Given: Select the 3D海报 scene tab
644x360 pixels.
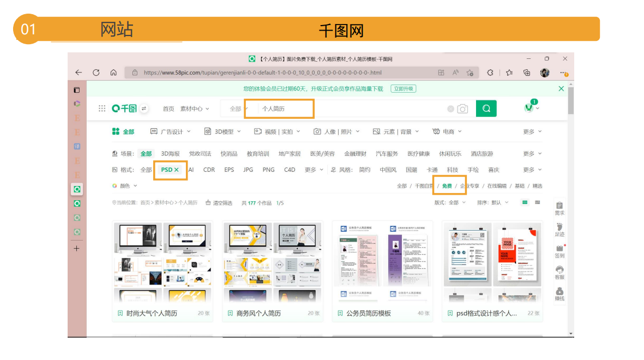Looking at the screenshot, I should click(170, 154).
